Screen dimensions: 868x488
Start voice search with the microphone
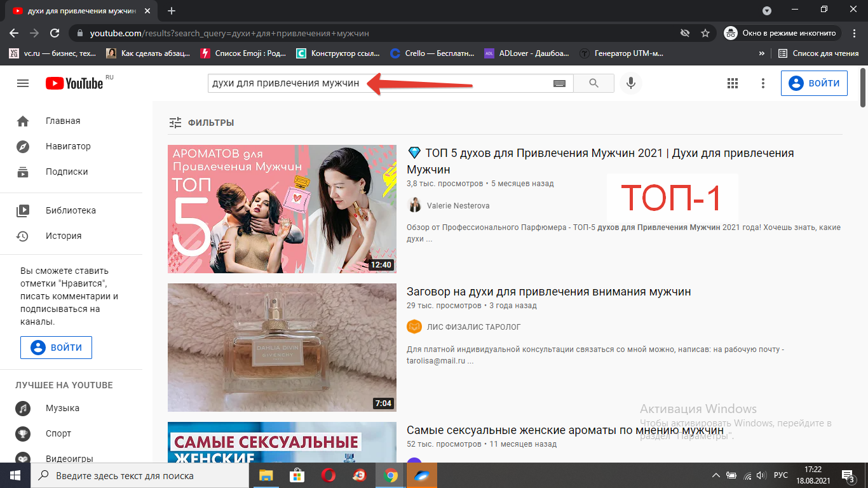630,83
